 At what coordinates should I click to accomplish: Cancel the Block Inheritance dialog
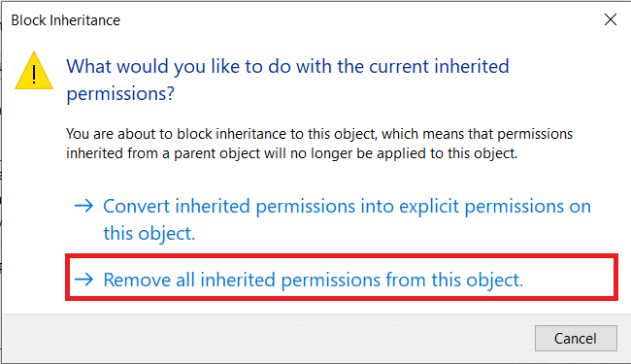pyautogui.click(x=576, y=338)
